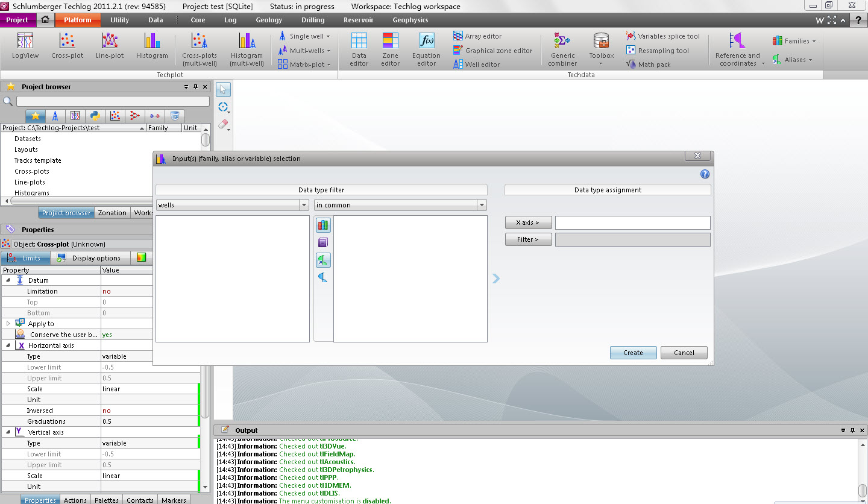Choose the eraser tool in side toolbar

pyautogui.click(x=223, y=124)
